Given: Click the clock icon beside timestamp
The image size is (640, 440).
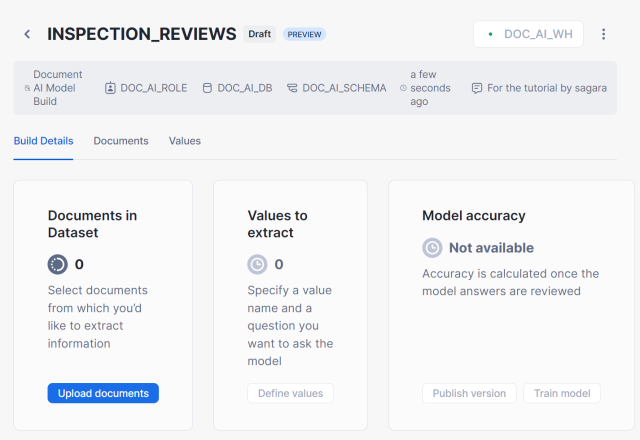Looking at the screenshot, I should point(403,88).
